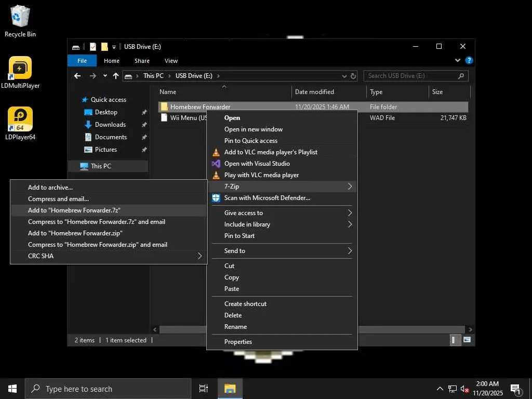This screenshot has height=399, width=532.
Task: Choose Add to "Homebrew Forwarder.7z"
Action: pos(109,210)
